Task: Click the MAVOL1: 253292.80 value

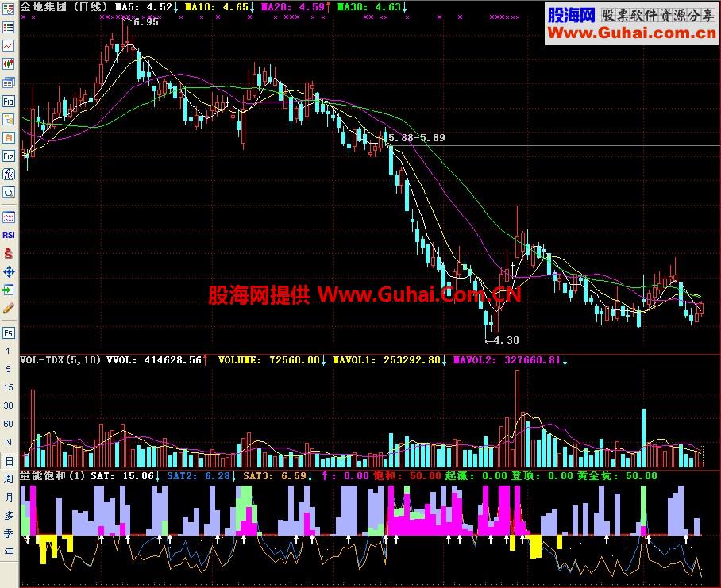Action: pos(389,360)
